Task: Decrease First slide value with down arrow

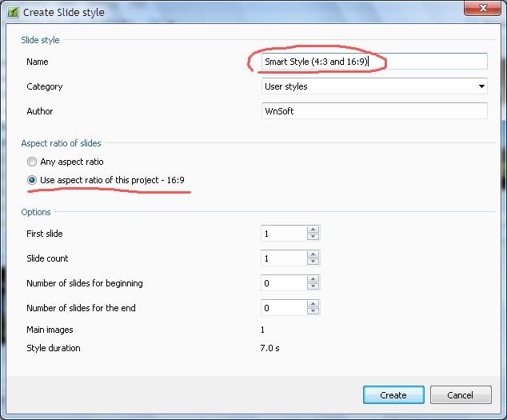Action: point(313,237)
